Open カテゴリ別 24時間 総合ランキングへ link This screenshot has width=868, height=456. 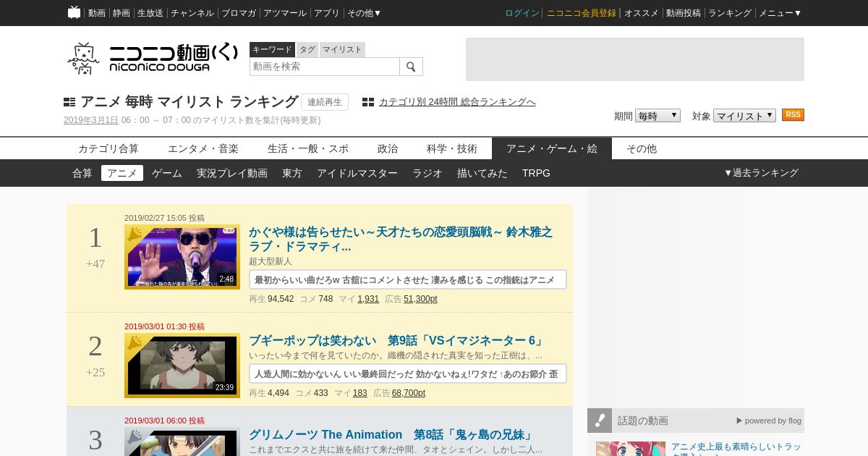[457, 102]
